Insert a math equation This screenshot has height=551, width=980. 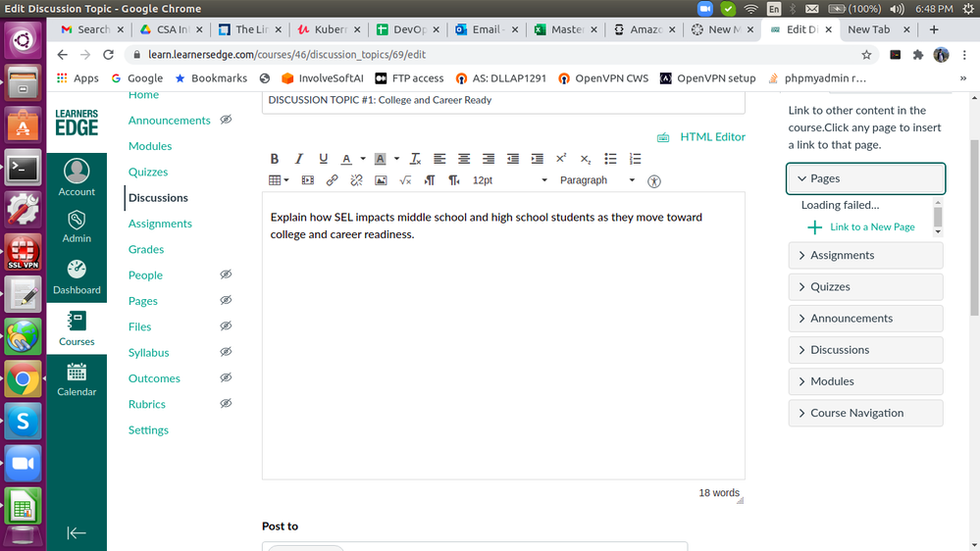click(x=405, y=180)
